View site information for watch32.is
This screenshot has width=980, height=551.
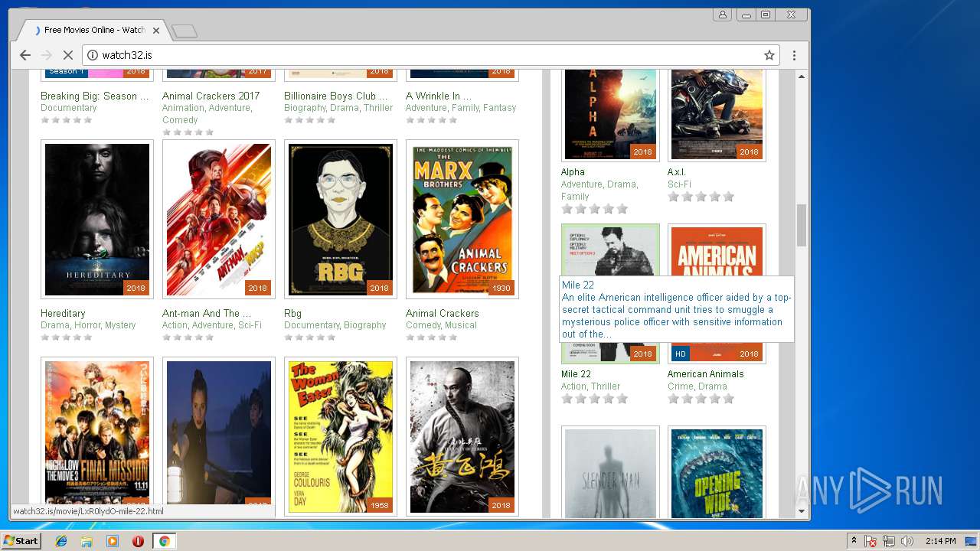click(x=93, y=55)
